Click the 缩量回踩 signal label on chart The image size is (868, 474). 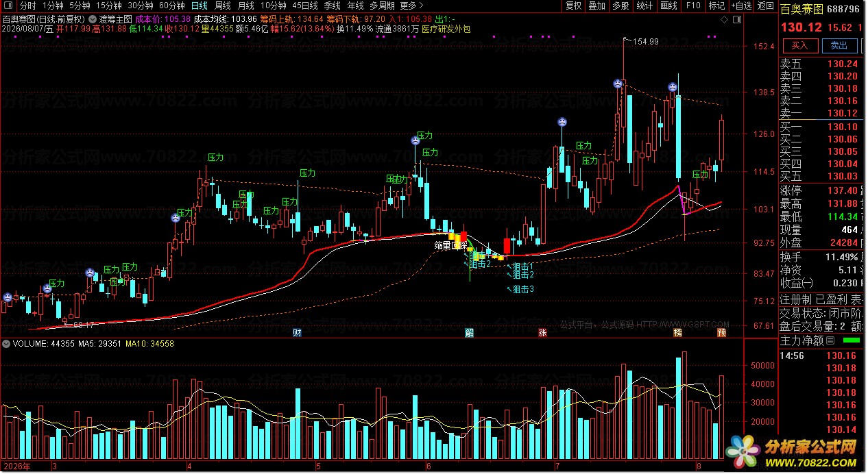point(451,245)
